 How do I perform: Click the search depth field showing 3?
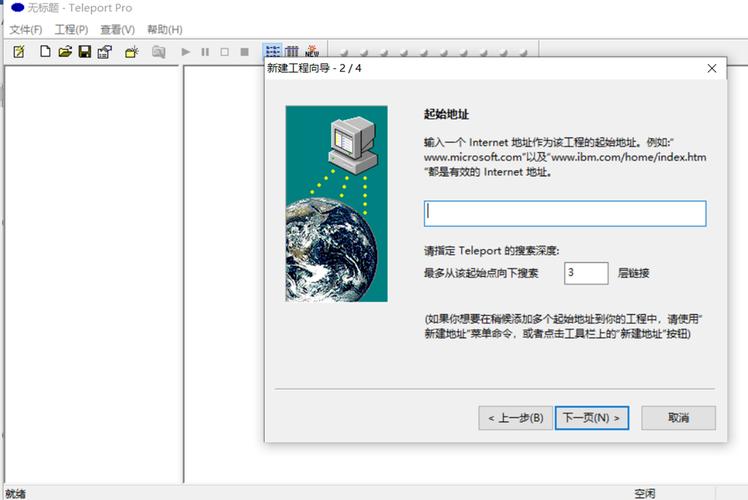pos(586,273)
